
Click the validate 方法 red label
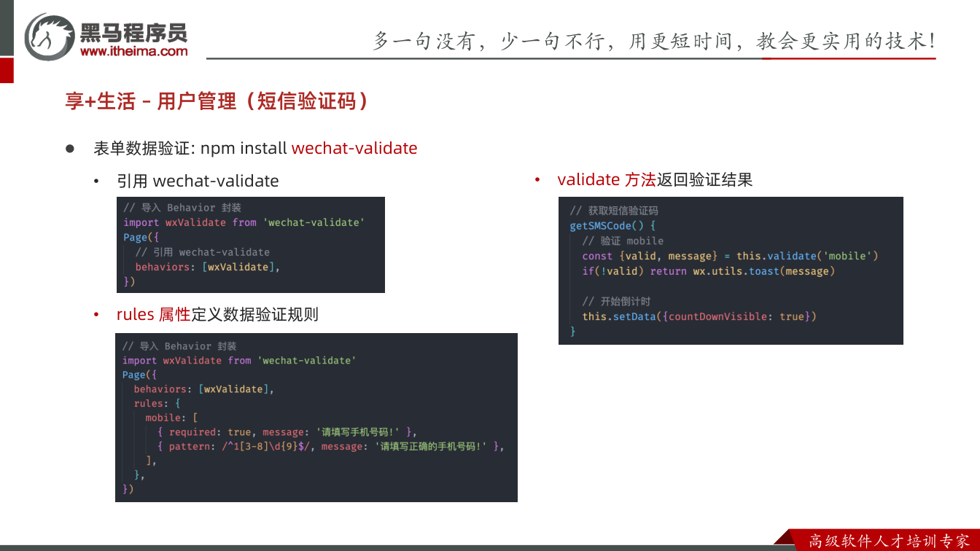[607, 179]
